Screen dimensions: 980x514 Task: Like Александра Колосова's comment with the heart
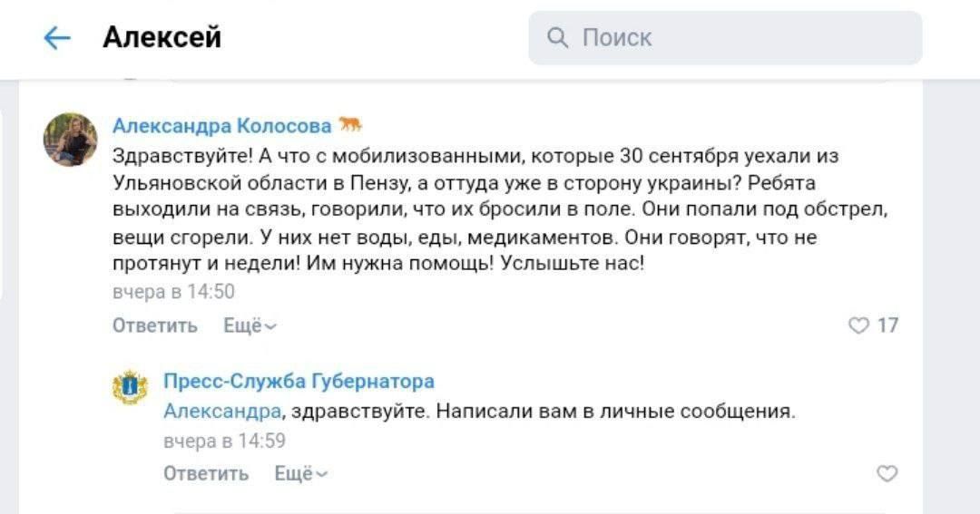coord(857,325)
